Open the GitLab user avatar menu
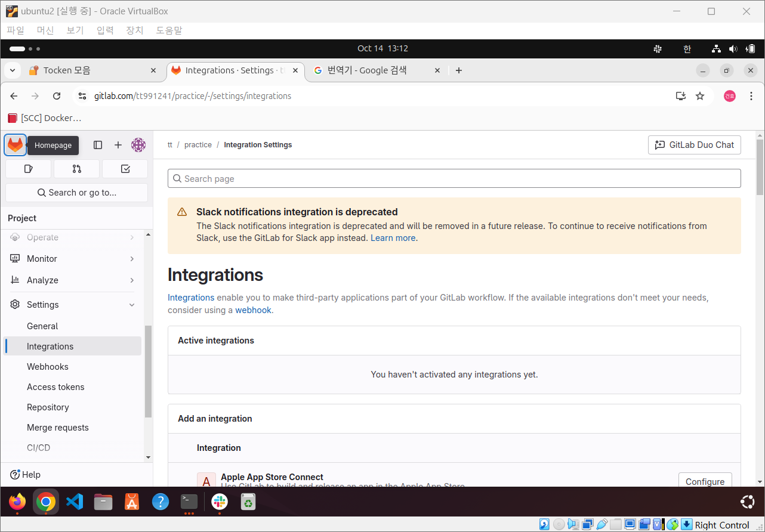Screen dimensions: 765x532 point(138,145)
